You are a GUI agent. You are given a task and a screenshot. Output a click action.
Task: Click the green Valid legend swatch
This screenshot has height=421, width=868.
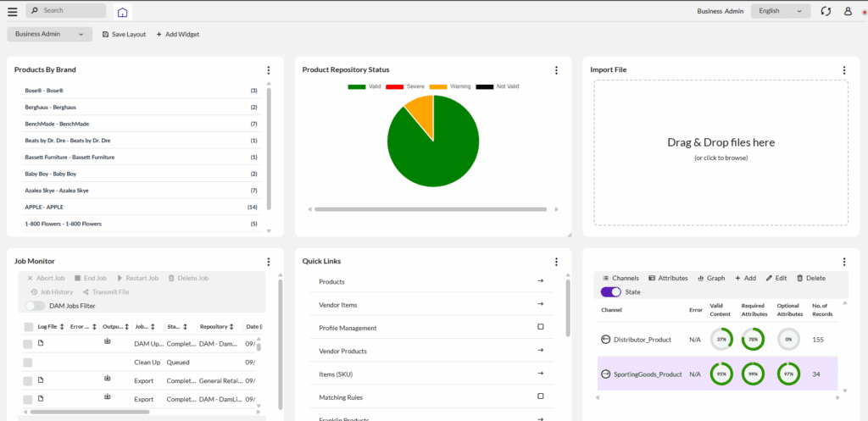tap(356, 86)
